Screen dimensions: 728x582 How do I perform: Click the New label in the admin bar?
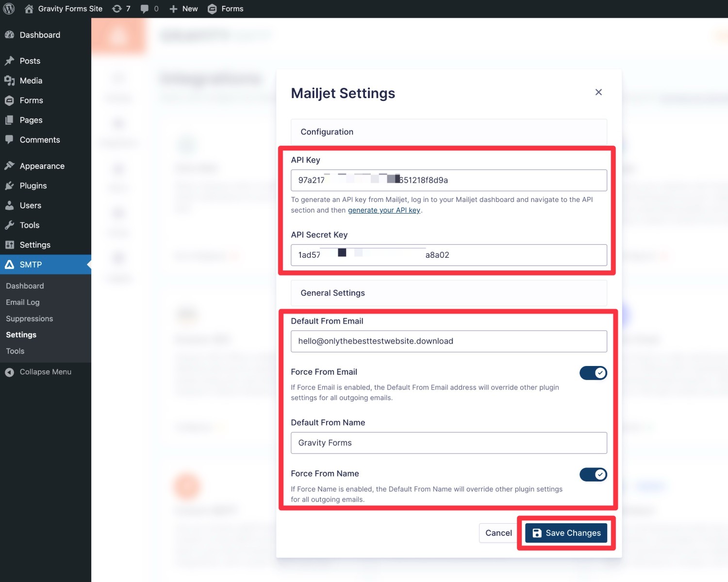pos(190,9)
